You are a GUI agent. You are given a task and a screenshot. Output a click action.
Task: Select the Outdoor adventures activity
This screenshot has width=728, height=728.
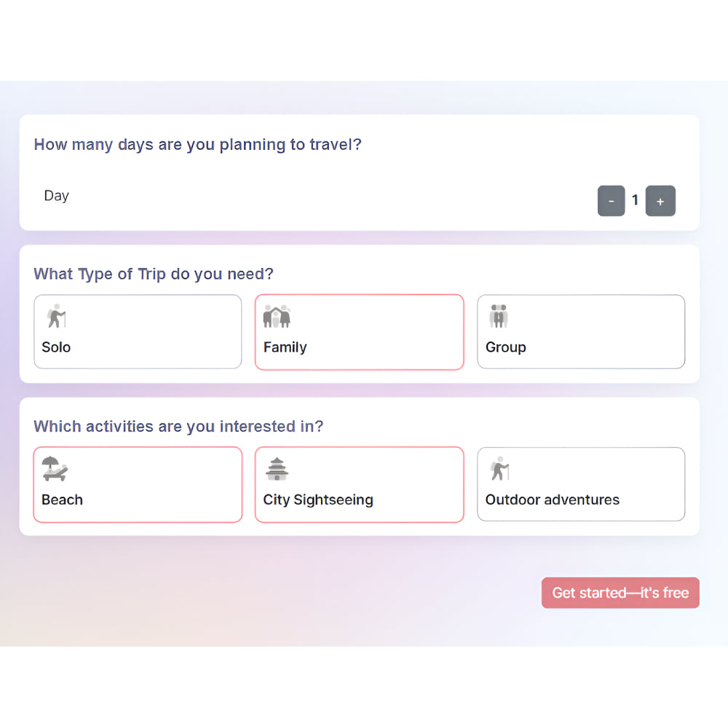(581, 484)
